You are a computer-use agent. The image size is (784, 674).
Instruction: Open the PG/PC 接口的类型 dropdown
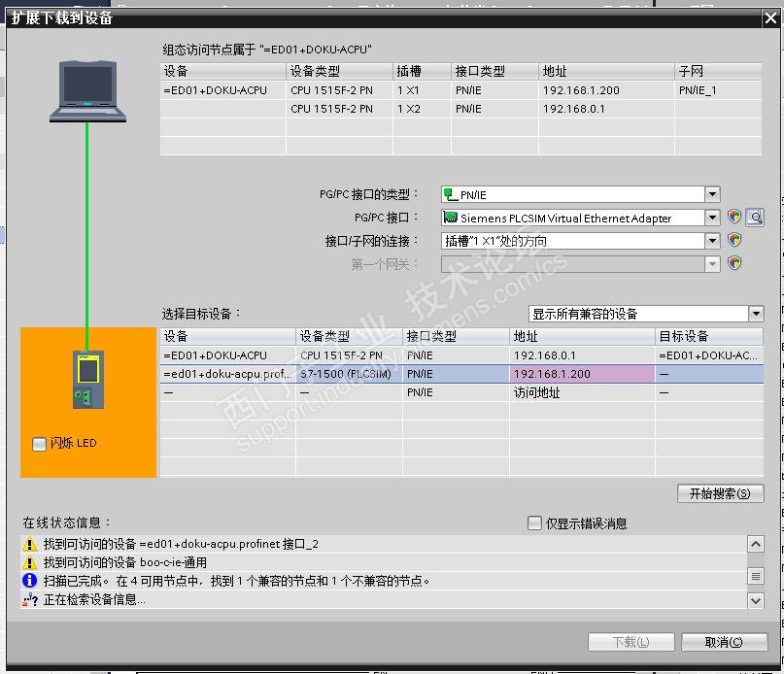pos(712,194)
